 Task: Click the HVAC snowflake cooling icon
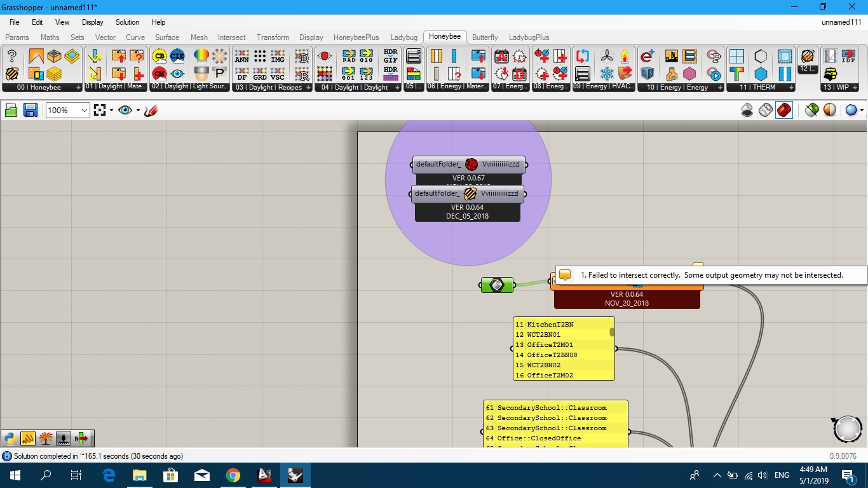(607, 74)
